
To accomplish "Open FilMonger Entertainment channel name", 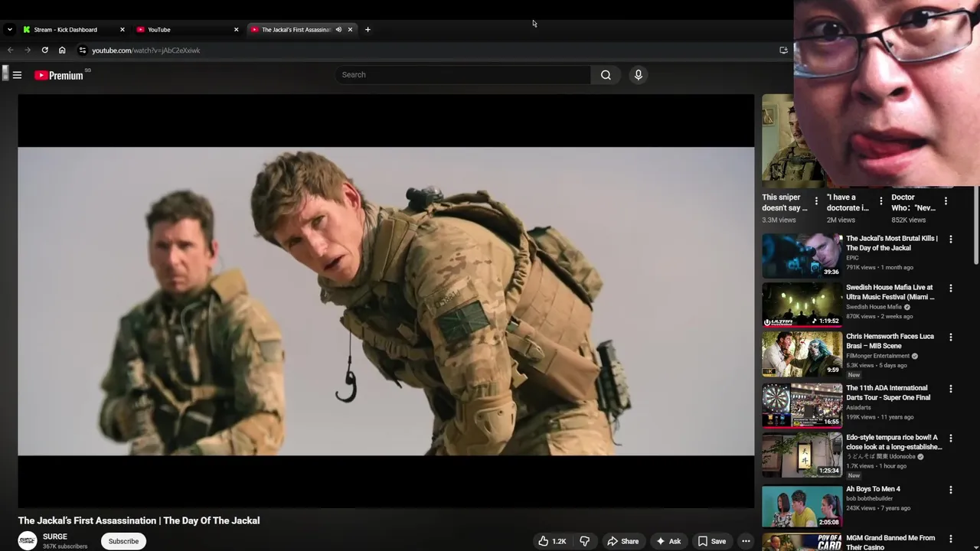I will (877, 356).
